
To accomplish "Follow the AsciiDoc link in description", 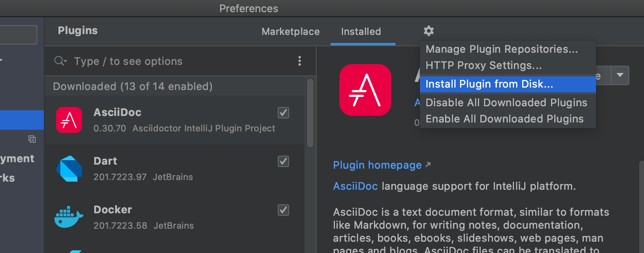I will pyautogui.click(x=355, y=186).
